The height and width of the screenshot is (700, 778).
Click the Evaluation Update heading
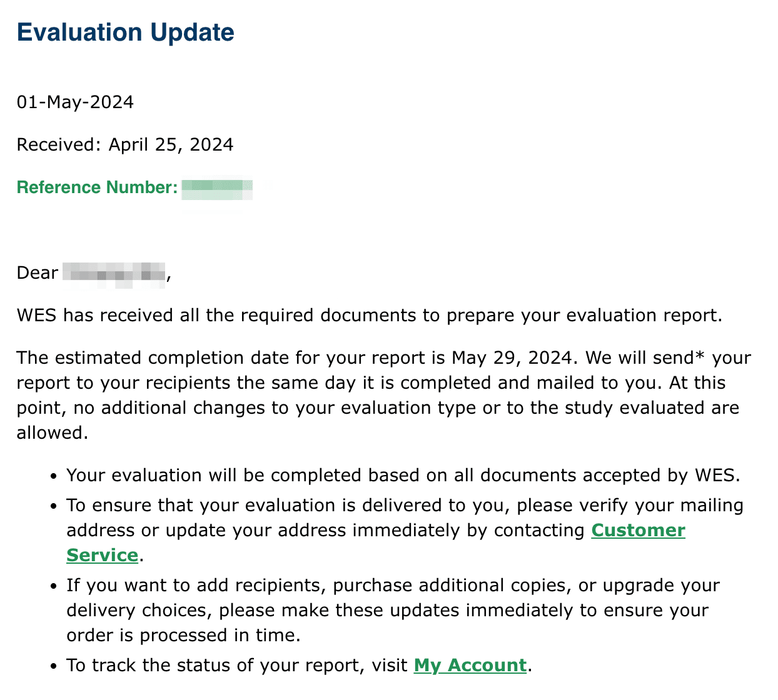tap(126, 32)
